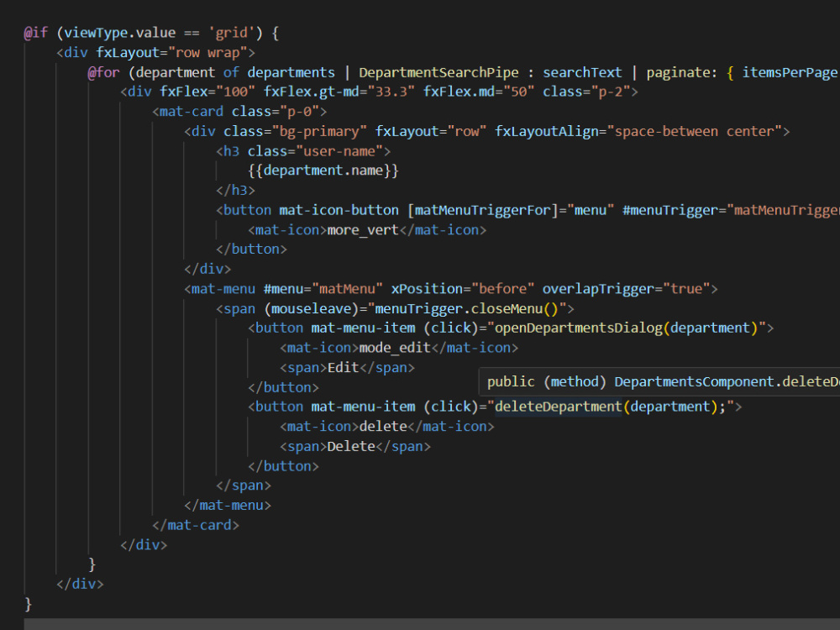The width and height of the screenshot is (840, 630).
Task: Click the "p-2" class value
Action: (x=611, y=92)
